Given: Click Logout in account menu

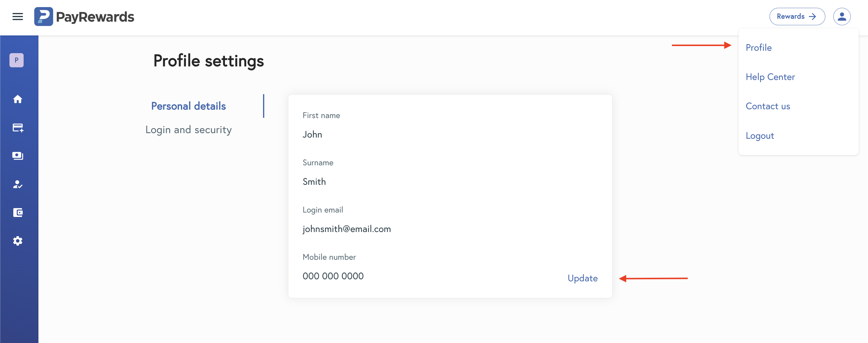Looking at the screenshot, I should pyautogui.click(x=759, y=135).
